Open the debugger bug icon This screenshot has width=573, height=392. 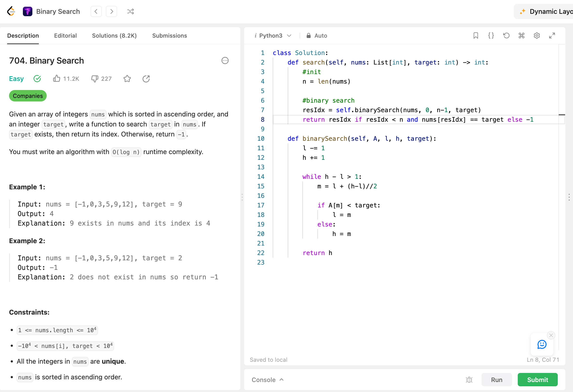(x=469, y=380)
